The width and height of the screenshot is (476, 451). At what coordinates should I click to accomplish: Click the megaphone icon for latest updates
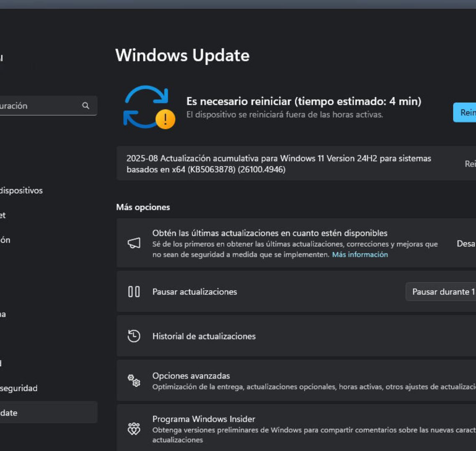134,243
